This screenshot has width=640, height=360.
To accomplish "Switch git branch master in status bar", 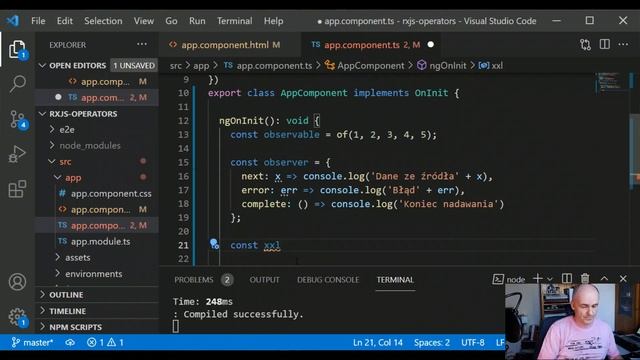I will 32,342.
